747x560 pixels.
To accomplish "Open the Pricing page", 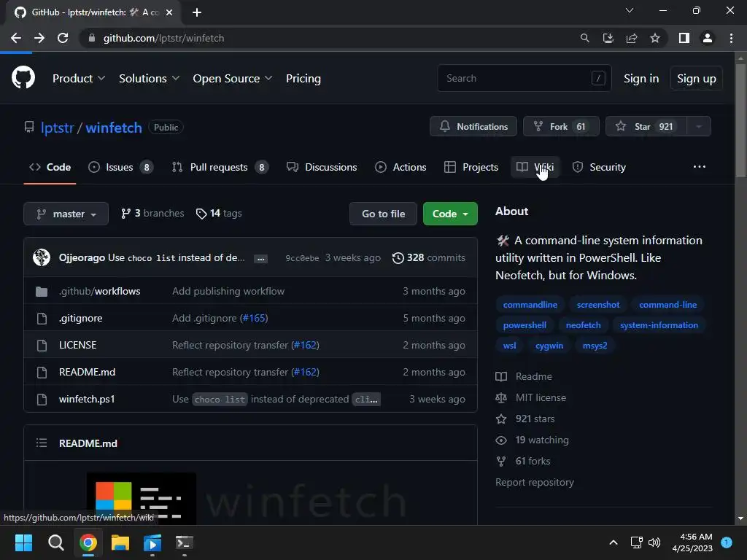I will click(x=303, y=79).
